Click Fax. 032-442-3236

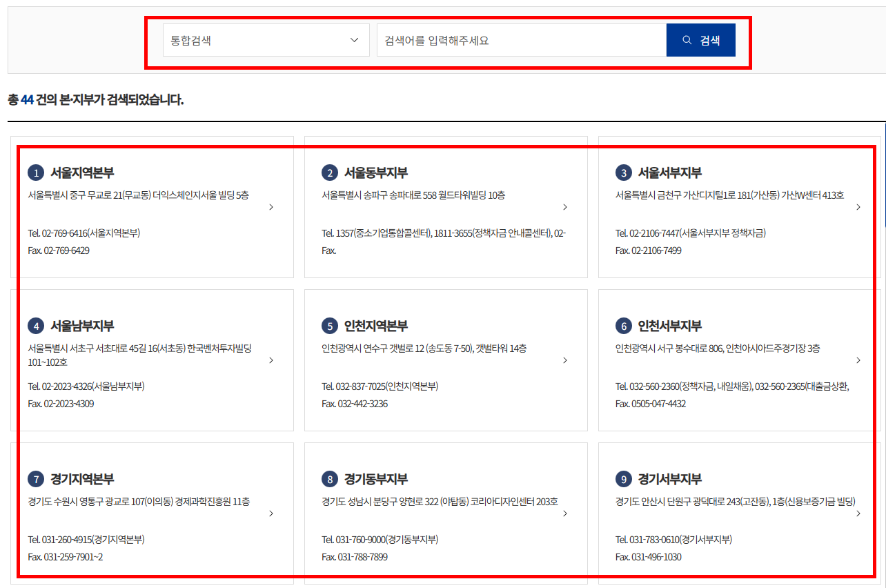coord(355,404)
